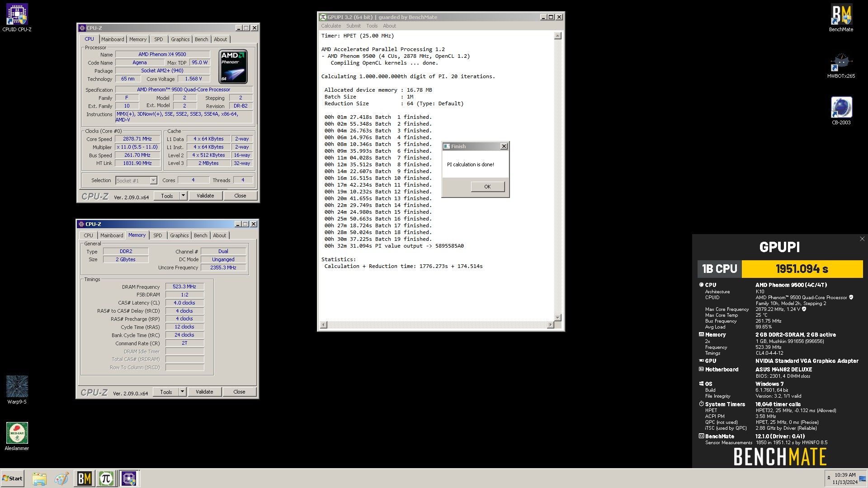The height and width of the screenshot is (488, 868).
Task: Click GPUPI horizontal scrollbar left arrow
Action: pyautogui.click(x=324, y=325)
